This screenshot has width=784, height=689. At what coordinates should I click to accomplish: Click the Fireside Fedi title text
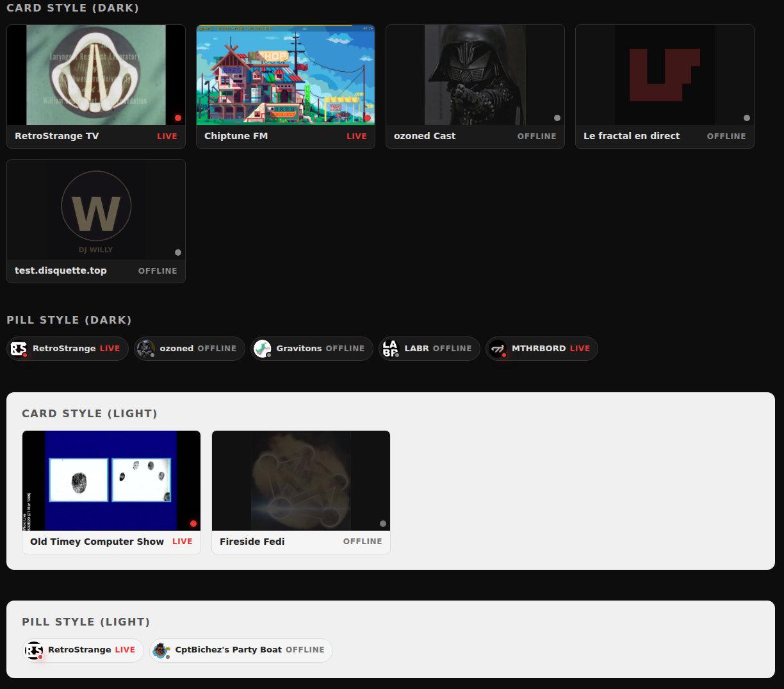(x=252, y=542)
